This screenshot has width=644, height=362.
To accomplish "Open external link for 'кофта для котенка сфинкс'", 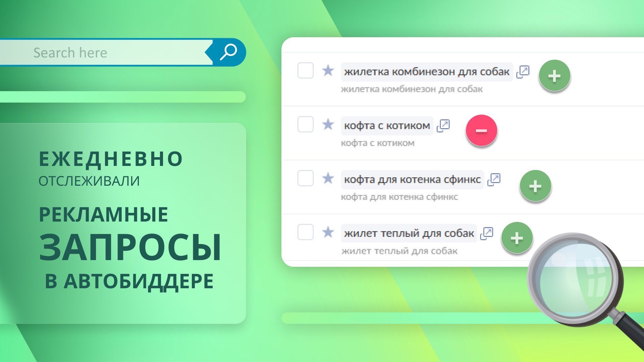I will tap(494, 180).
